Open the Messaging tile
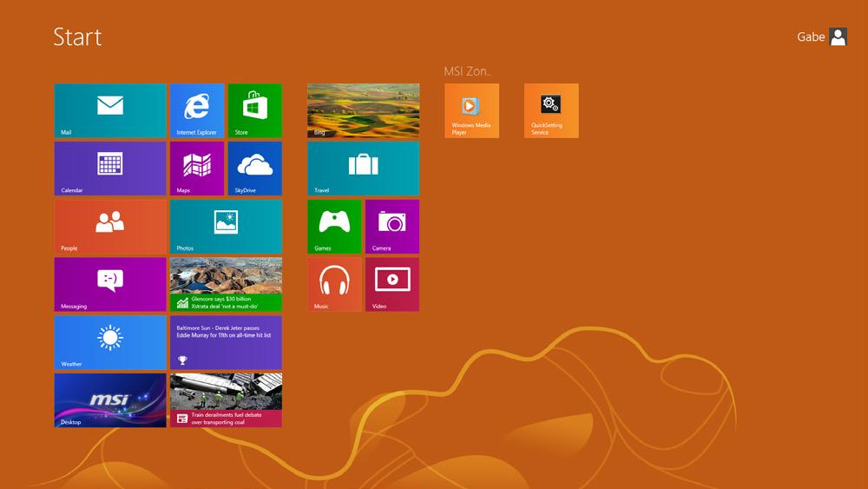The height and width of the screenshot is (489, 868). (110, 284)
